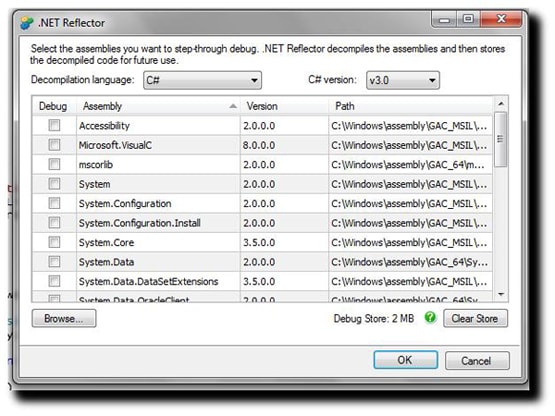Click System.Core's 3.5.0.0 version cell
This screenshot has width=555, height=416.
[x=284, y=243]
